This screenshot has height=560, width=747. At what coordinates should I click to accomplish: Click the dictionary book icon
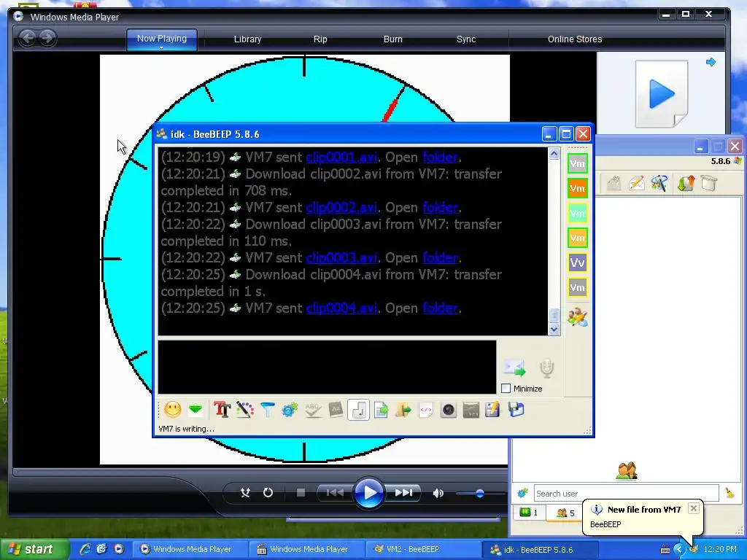pos(336,410)
